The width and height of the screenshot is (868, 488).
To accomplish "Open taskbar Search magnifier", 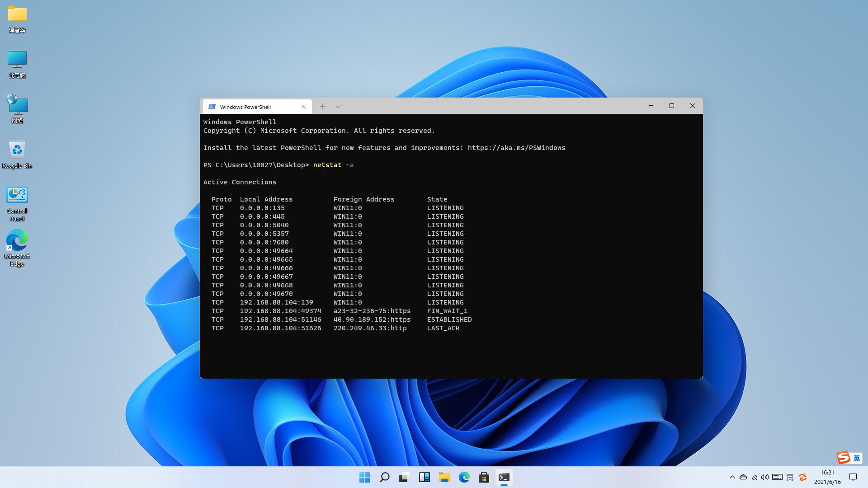I will (x=384, y=477).
